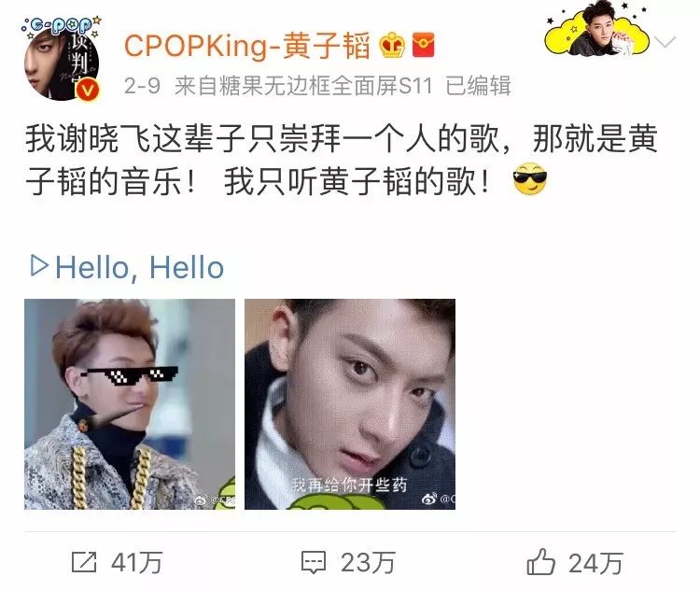
Task: Click the 糖果无边框全面屏S11 source link
Action: (303, 85)
